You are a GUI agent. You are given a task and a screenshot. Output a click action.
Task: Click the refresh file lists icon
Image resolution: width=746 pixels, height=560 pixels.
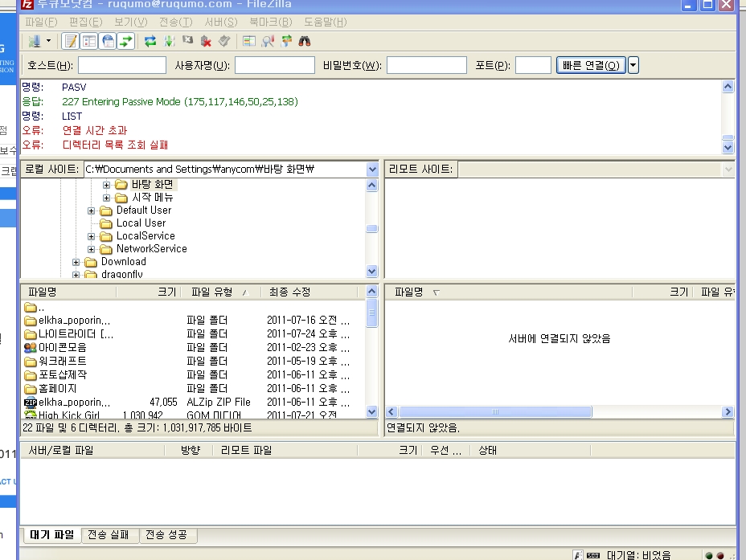pyautogui.click(x=150, y=41)
